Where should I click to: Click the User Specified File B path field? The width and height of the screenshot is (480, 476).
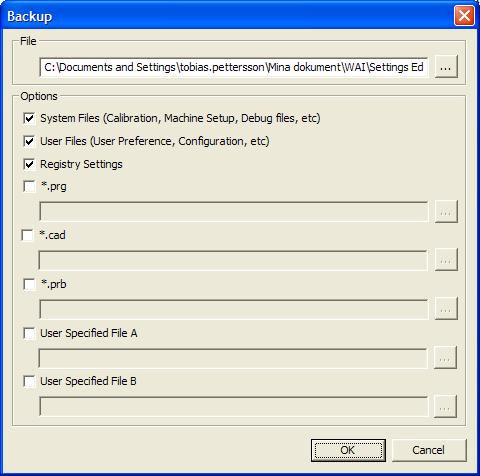233,406
